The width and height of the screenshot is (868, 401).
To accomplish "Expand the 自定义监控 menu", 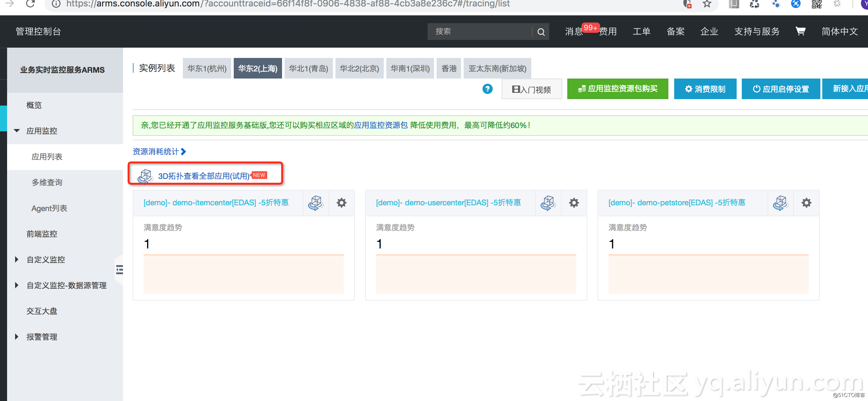I will 16,260.
